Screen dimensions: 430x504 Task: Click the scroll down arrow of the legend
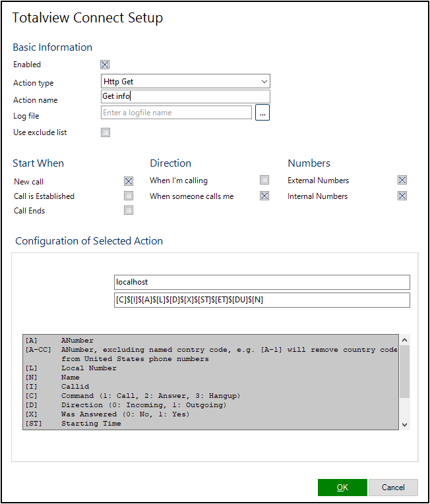tap(404, 424)
